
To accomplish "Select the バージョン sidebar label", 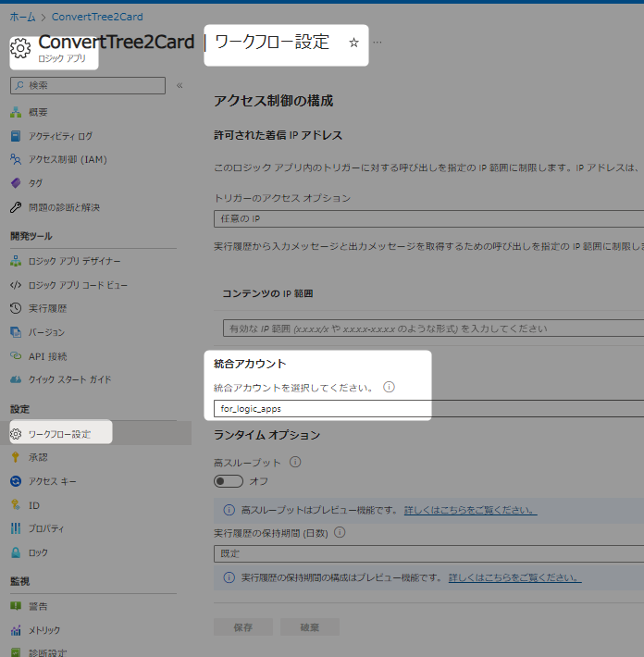I will (x=46, y=332).
